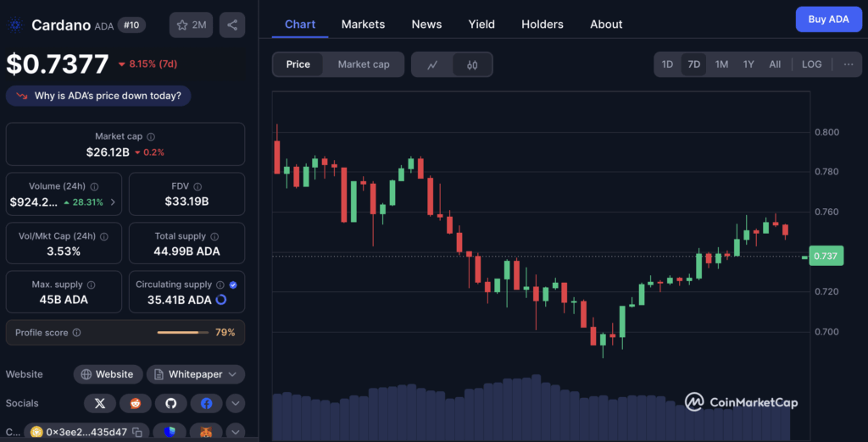This screenshot has height=442, width=868.
Task: Click the $33.19B FDV value
Action: [x=186, y=202]
